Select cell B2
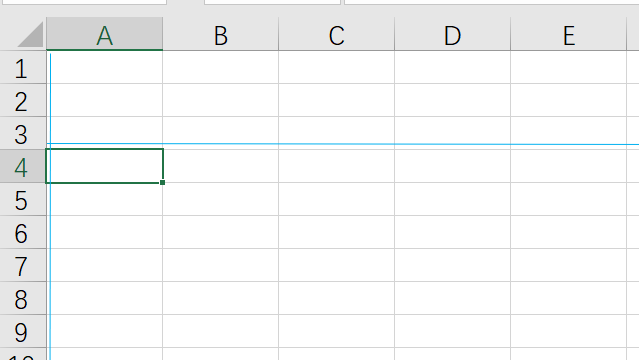Image resolution: width=639 pixels, height=360 pixels. click(x=220, y=101)
